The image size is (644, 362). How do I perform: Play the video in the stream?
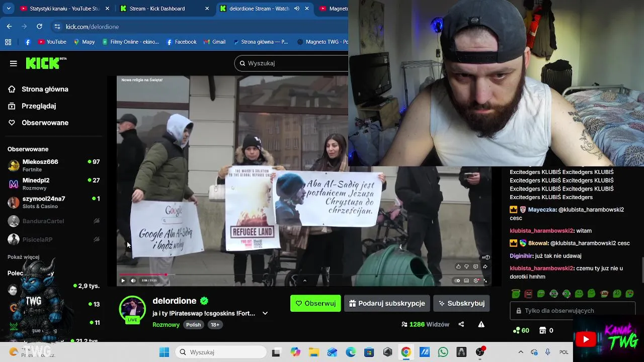coord(123,281)
